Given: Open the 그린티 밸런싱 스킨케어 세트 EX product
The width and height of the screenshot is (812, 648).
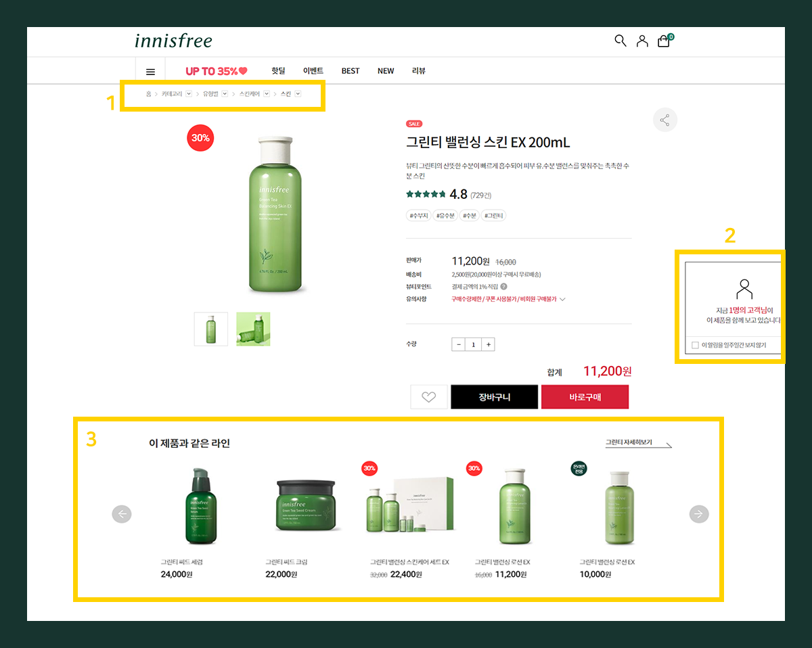Looking at the screenshot, I should [409, 505].
